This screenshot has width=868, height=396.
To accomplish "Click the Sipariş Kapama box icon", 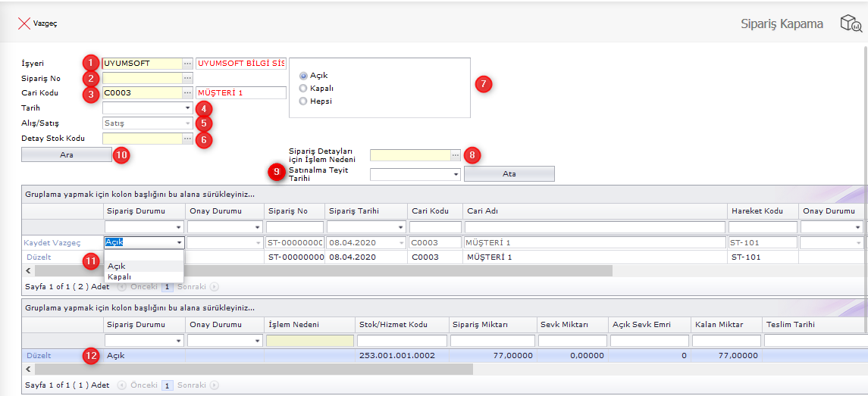I will [850, 23].
